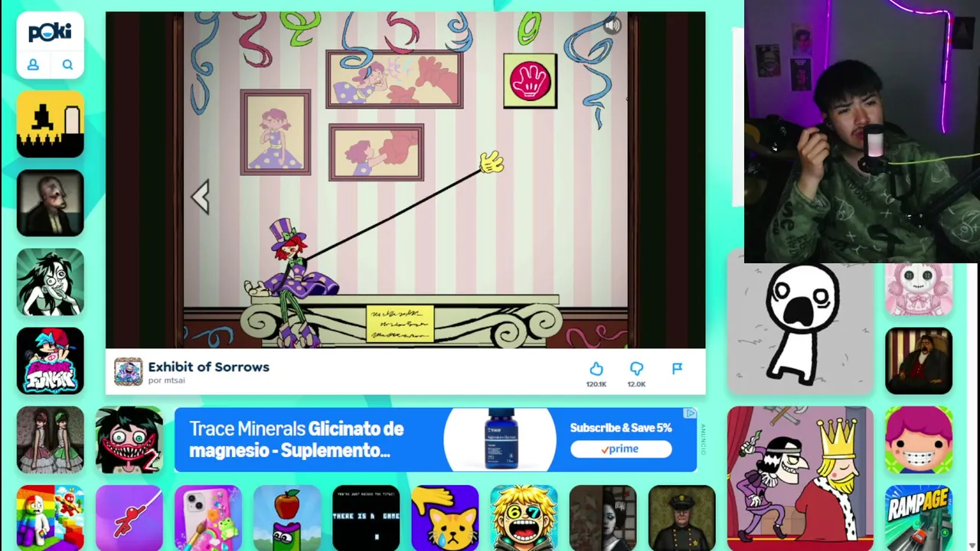This screenshot has width=980, height=551.
Task: Click 'Subscribe & Save 5%' ad text
Action: click(620, 428)
